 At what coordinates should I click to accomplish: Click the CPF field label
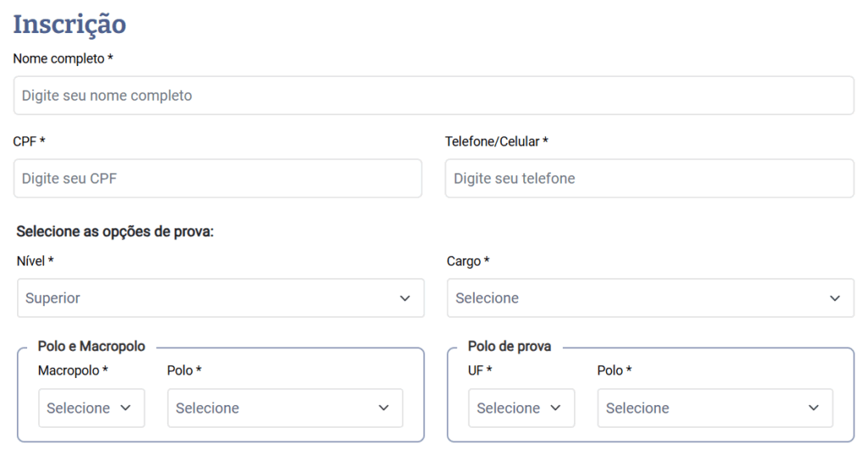pos(29,141)
